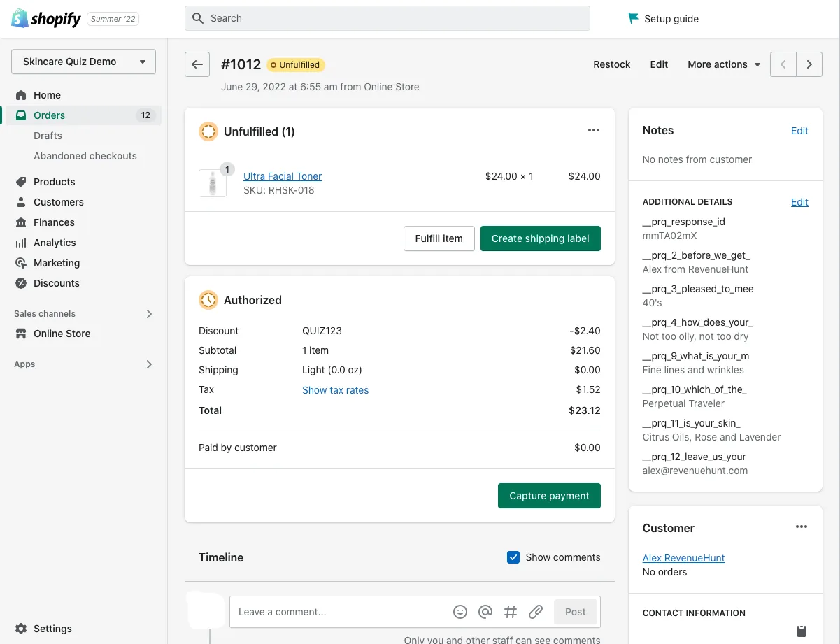840x644 pixels.
Task: Open Orders in the sidebar
Action: (49, 115)
